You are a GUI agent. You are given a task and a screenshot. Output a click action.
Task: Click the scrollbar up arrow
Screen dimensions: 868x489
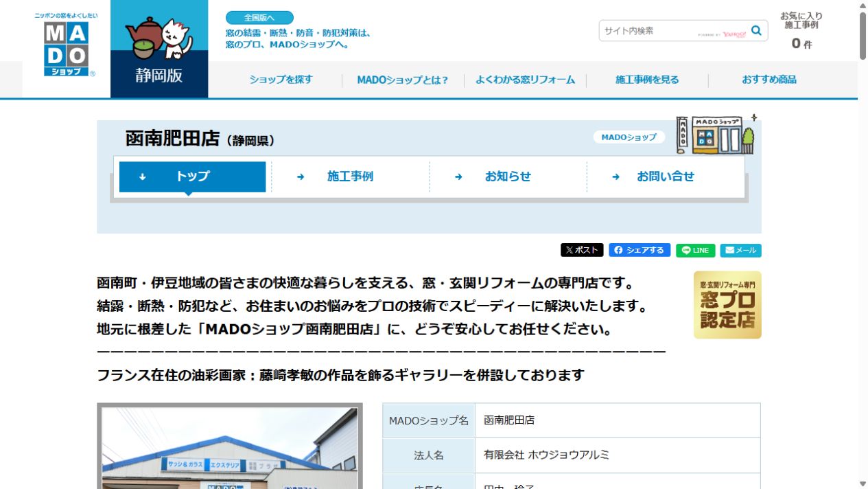(863, 5)
